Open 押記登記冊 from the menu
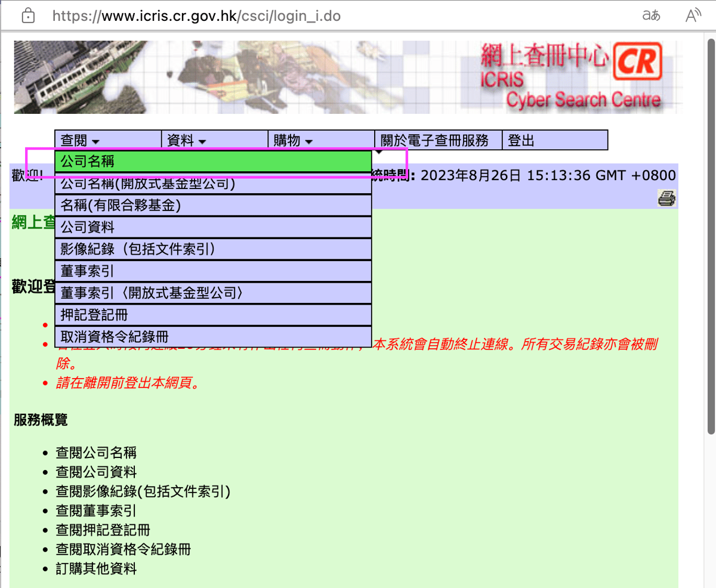The image size is (716, 588). [213, 315]
